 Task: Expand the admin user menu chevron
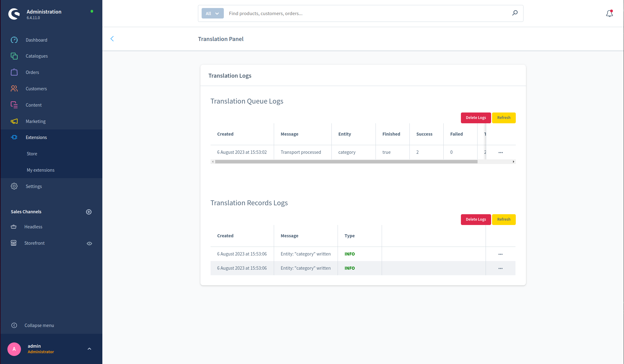tap(89, 349)
